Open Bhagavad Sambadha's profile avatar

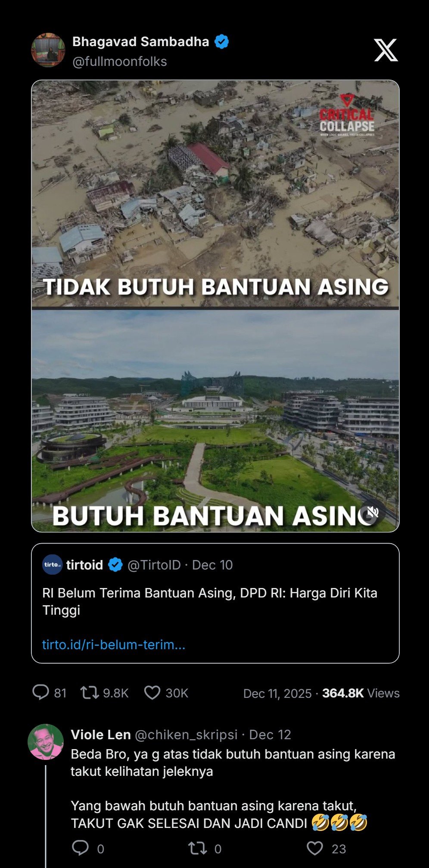48,50
